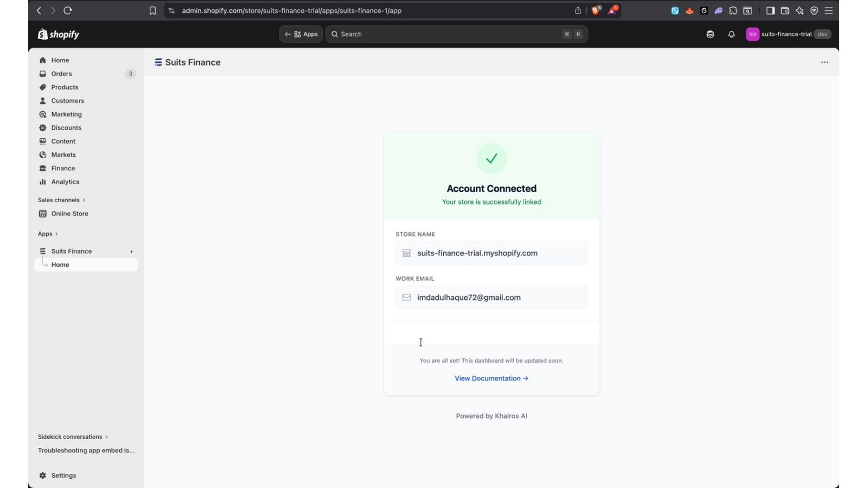The height and width of the screenshot is (488, 868).
Task: Click "Your store is successfully linked" text
Action: [x=492, y=202]
